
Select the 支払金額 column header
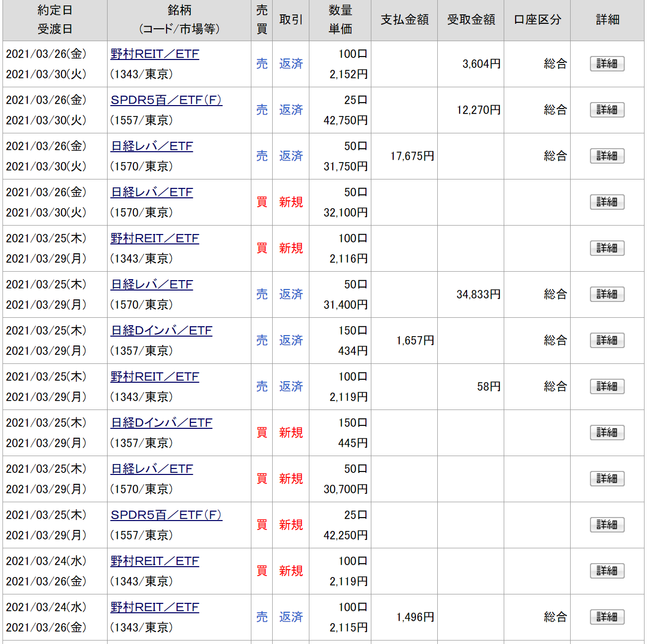coord(405,20)
